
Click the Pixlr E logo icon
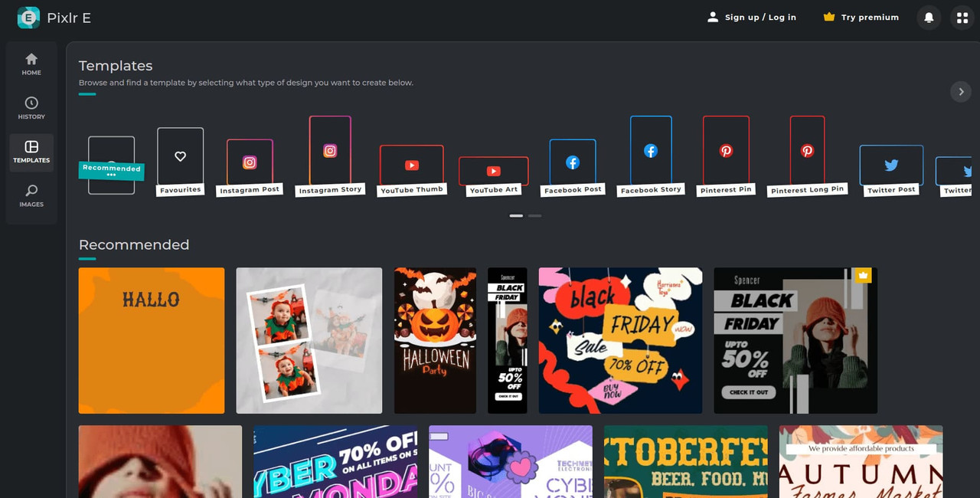28,18
